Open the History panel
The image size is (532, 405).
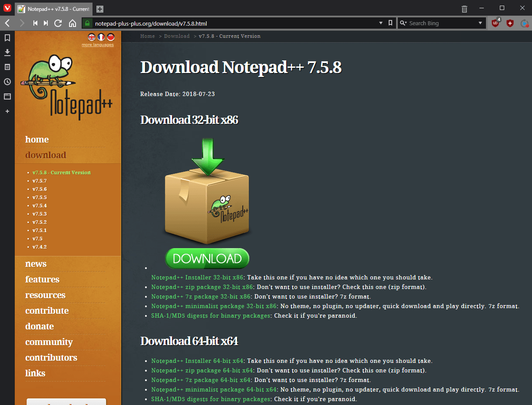(7, 82)
